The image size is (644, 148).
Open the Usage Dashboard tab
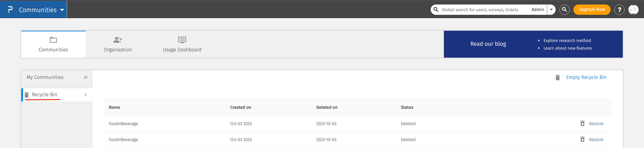click(x=182, y=44)
